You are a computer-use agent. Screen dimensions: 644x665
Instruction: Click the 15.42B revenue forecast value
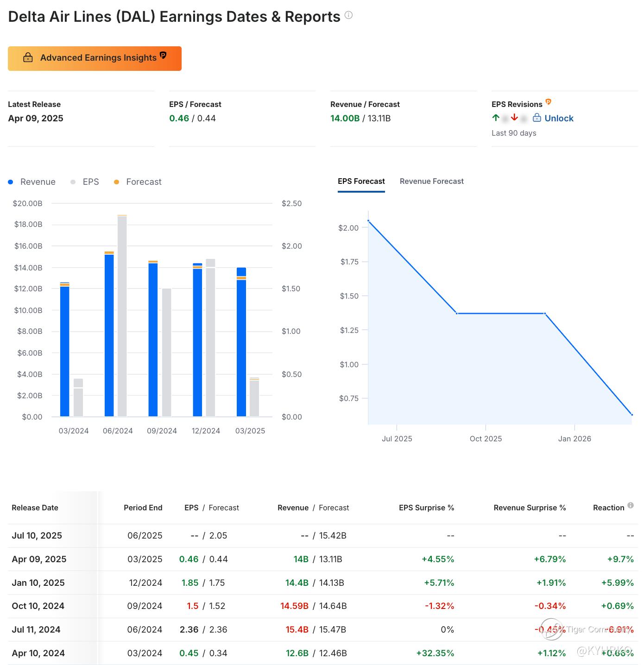point(333,536)
